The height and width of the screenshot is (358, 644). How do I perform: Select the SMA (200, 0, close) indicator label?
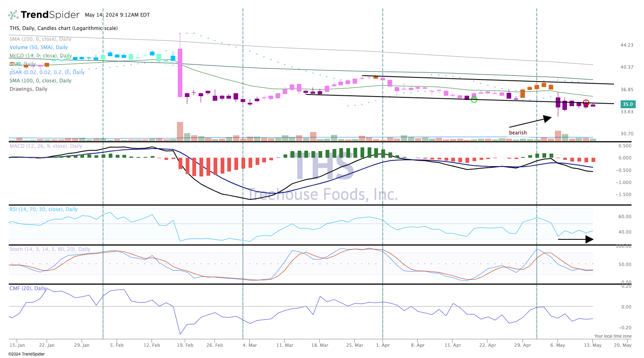coord(40,39)
